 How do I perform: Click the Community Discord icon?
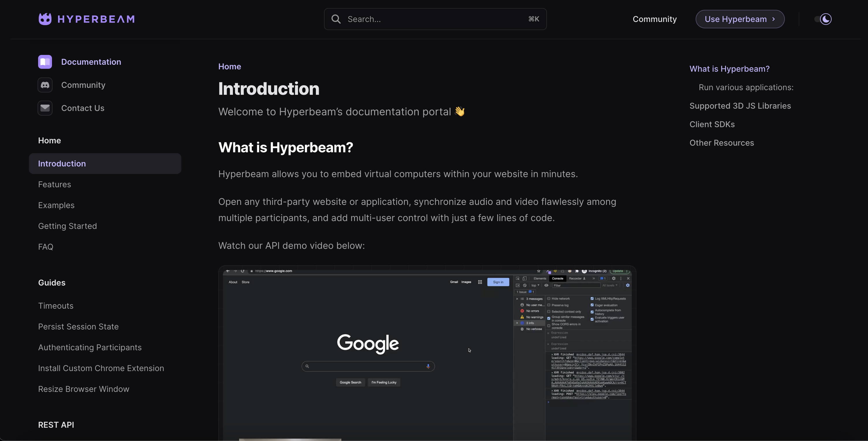45,85
